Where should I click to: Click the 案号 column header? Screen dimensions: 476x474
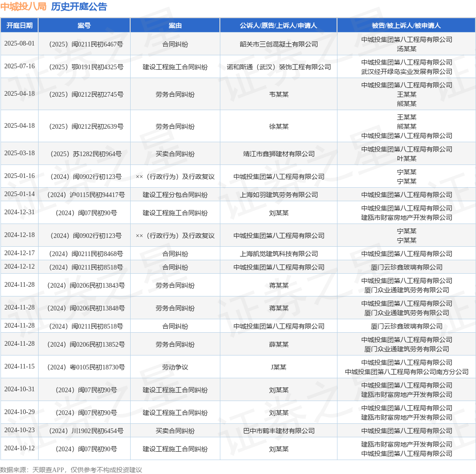point(84,26)
